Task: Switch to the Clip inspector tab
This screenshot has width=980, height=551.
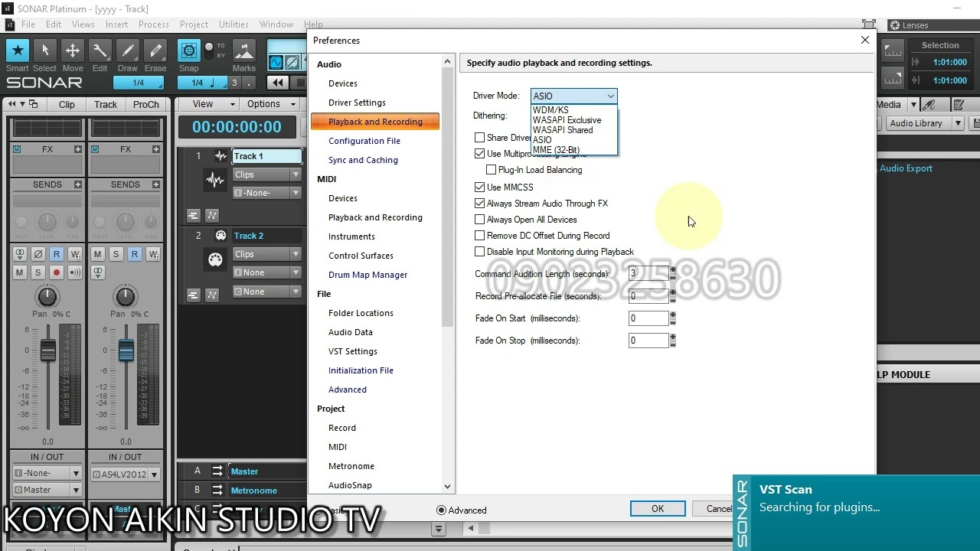Action: [x=67, y=105]
